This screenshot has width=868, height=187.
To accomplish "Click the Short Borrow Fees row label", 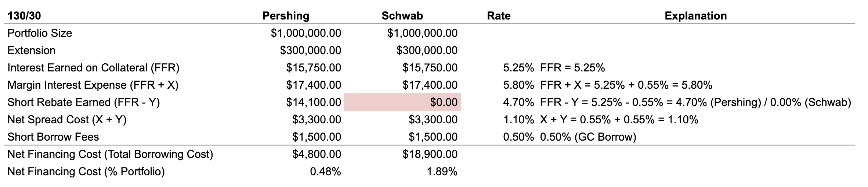I will coord(53,137).
